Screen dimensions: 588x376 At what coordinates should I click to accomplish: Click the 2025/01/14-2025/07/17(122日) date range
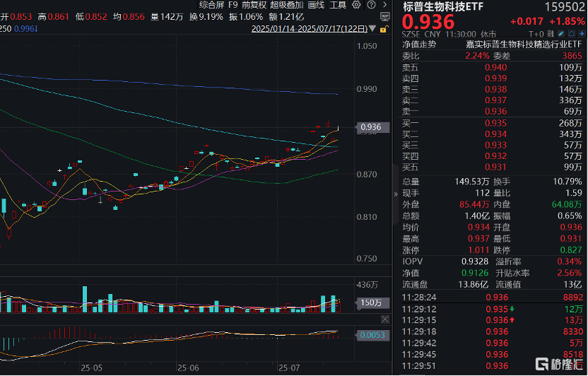(310, 29)
